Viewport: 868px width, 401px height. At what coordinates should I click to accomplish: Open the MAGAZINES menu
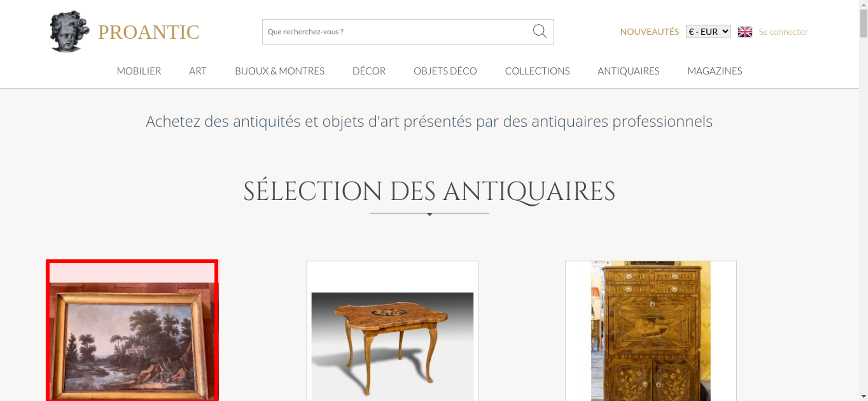715,71
